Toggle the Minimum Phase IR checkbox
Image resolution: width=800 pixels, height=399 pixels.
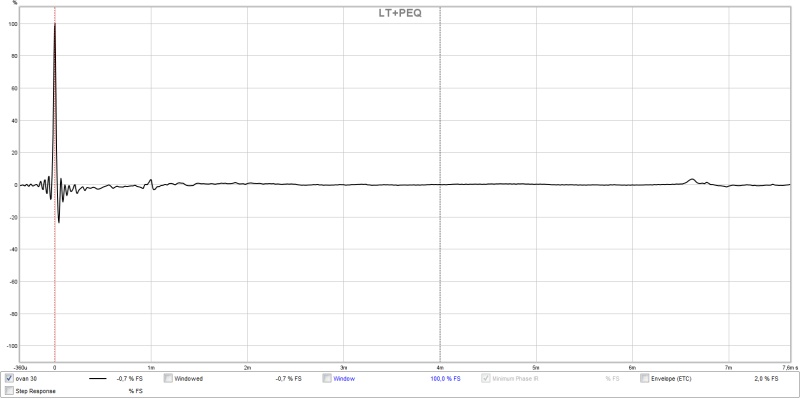486,379
